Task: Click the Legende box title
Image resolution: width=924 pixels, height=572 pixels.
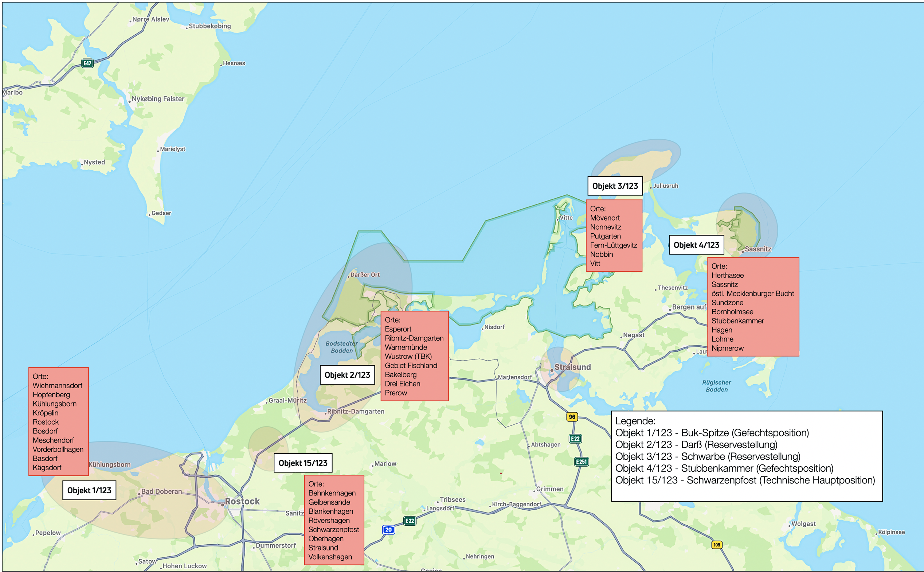Action: [x=635, y=421]
